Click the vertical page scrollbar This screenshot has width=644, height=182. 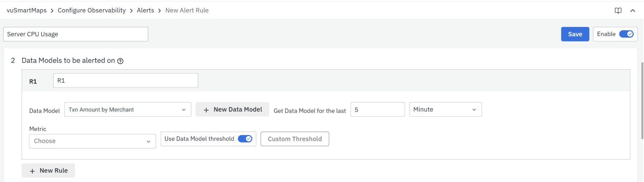642,100
